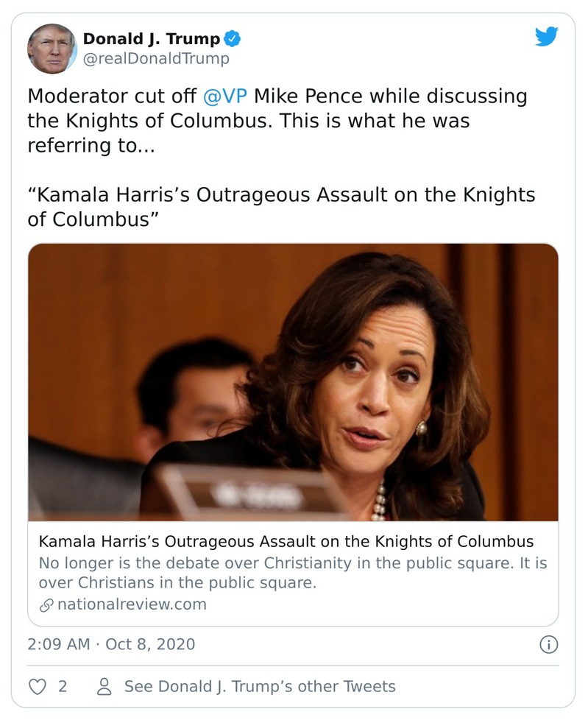Open the tweet author's profile avatar
This screenshot has width=588, height=720.
point(52,49)
